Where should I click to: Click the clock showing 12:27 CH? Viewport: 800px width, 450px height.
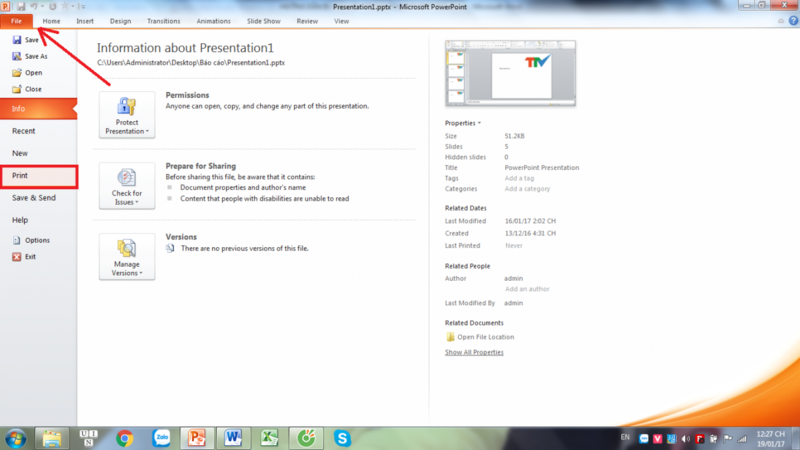point(770,434)
